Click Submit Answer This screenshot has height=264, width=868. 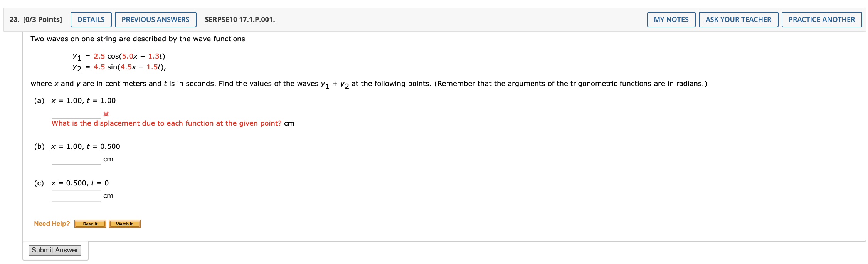[x=55, y=250]
